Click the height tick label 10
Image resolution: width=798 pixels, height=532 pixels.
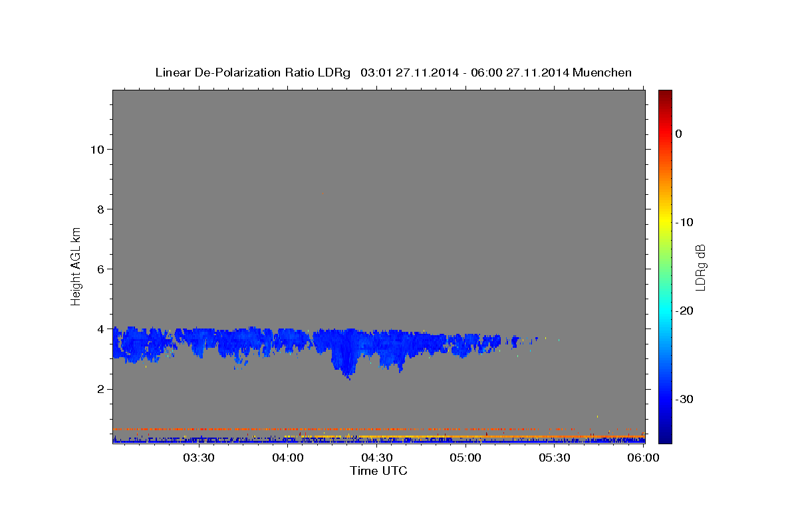[x=96, y=150]
